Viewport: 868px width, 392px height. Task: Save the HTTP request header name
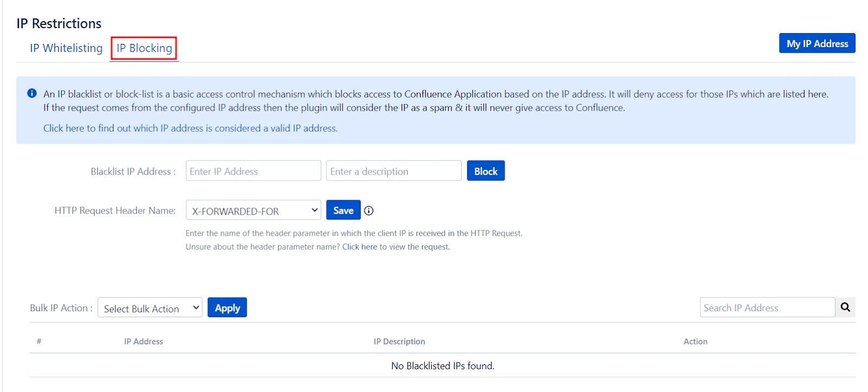(343, 210)
